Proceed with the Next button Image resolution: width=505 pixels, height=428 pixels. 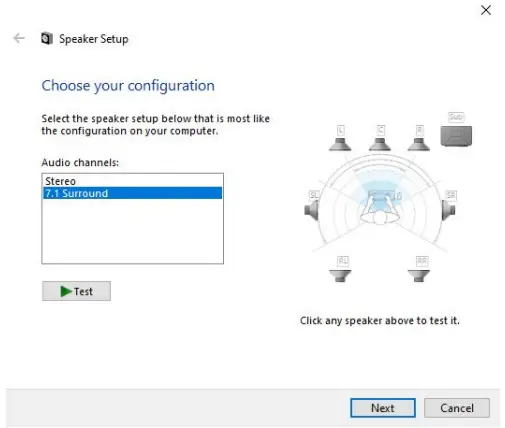point(383,408)
